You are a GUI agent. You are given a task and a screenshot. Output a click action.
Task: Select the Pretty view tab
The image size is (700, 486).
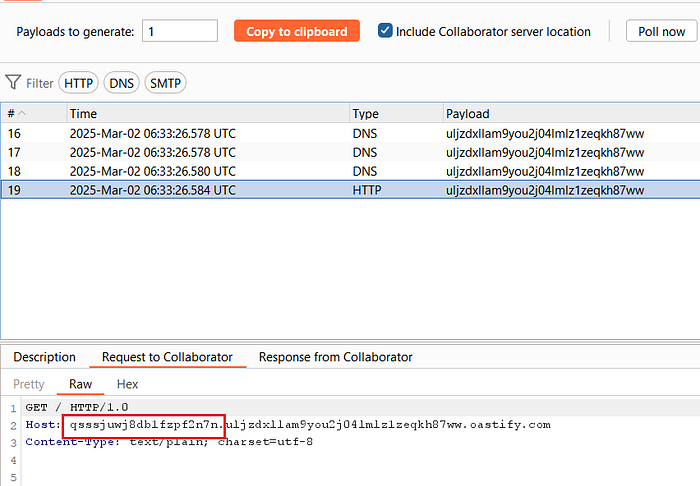(x=29, y=384)
